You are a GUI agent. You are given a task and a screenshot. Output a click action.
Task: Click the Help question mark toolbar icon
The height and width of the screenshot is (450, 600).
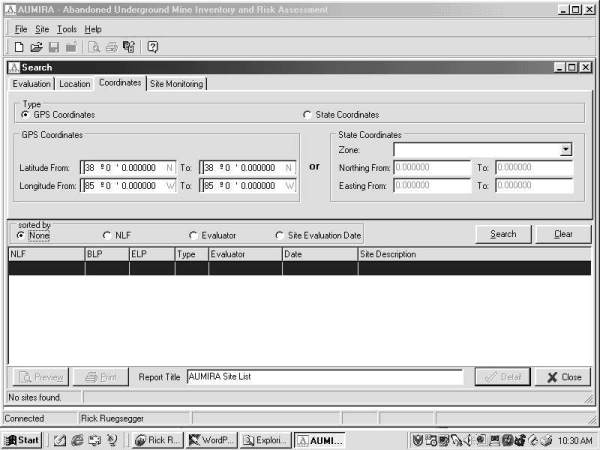click(152, 47)
